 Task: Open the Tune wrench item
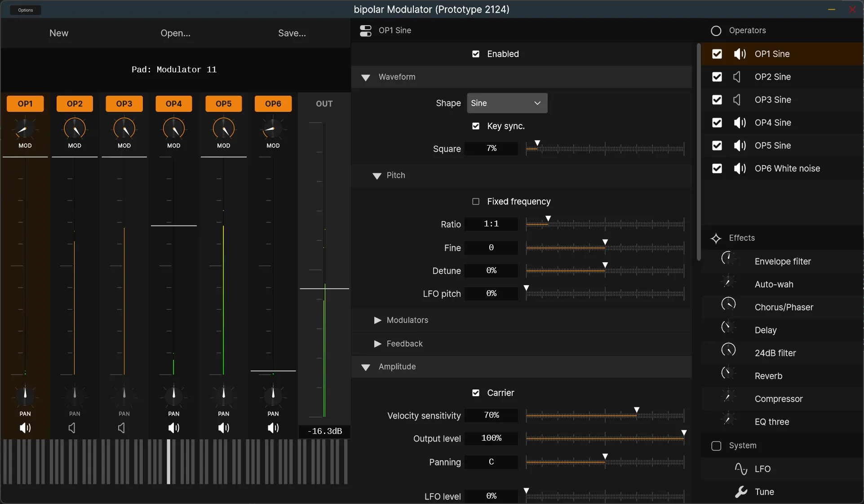tap(741, 492)
